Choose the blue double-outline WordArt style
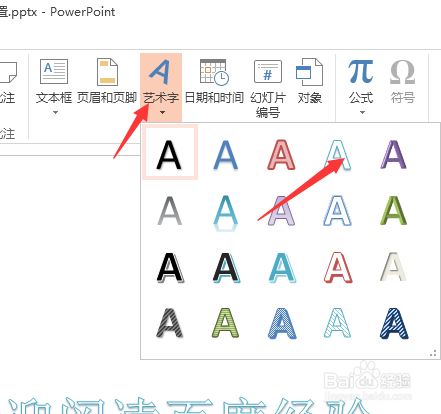 [x=338, y=211]
